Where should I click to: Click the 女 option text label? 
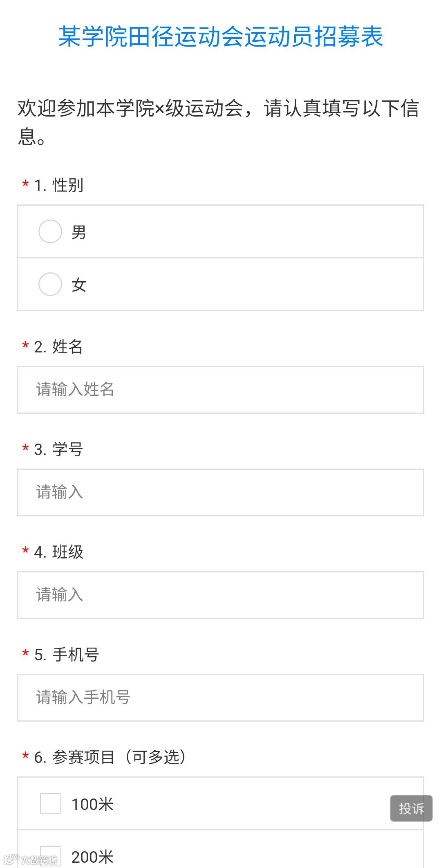79,285
